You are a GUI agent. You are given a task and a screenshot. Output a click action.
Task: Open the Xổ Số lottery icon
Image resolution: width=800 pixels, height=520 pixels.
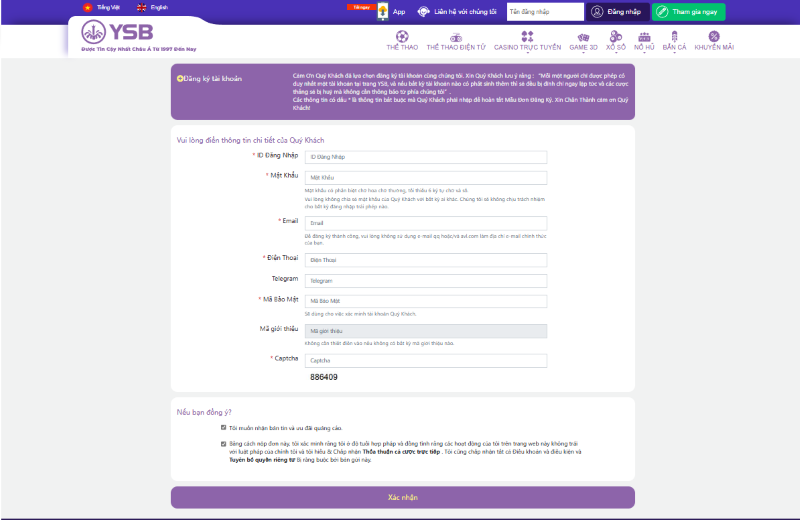(615, 36)
